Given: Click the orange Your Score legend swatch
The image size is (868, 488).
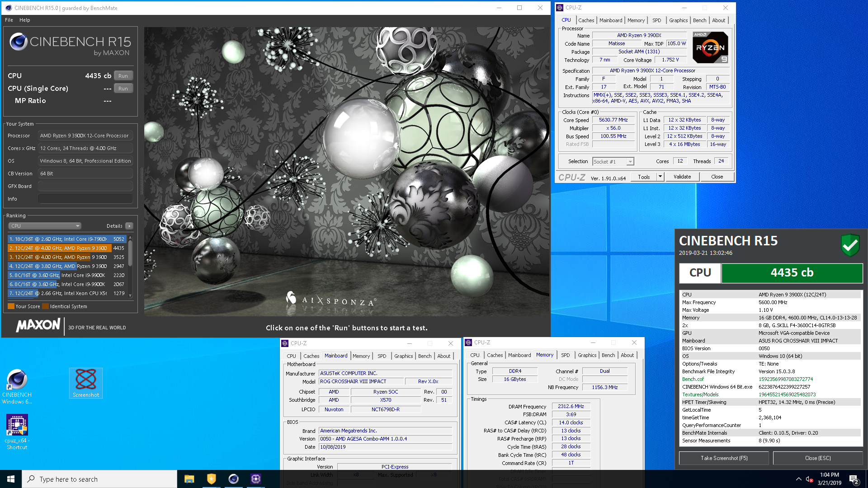Looking at the screenshot, I should tap(11, 306).
